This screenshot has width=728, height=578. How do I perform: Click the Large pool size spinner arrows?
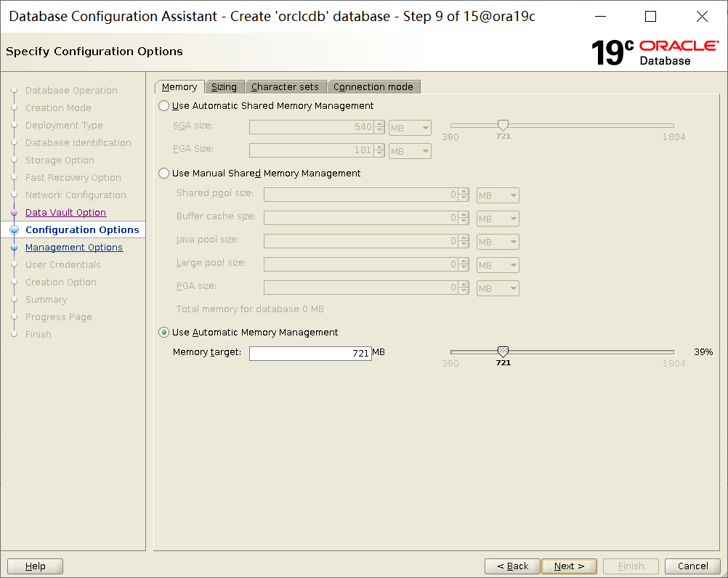tap(464, 264)
